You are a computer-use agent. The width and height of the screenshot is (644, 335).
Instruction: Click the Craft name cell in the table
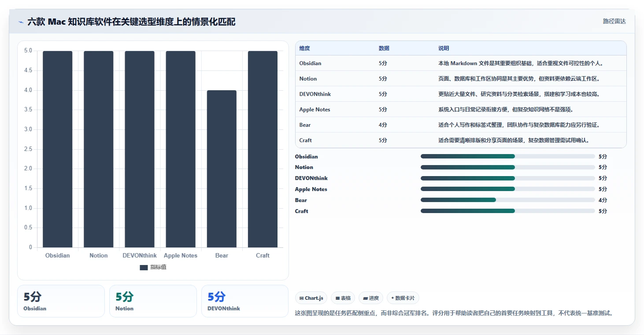pos(305,140)
